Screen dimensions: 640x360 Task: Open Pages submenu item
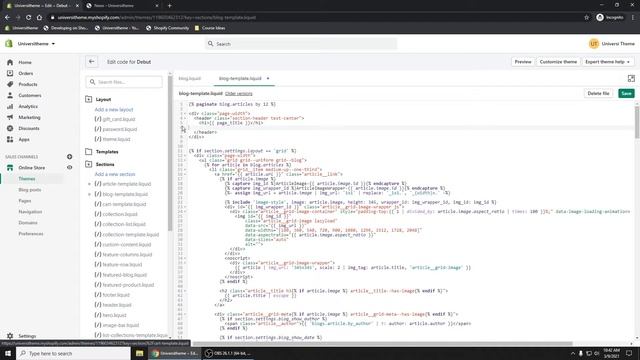24,201
